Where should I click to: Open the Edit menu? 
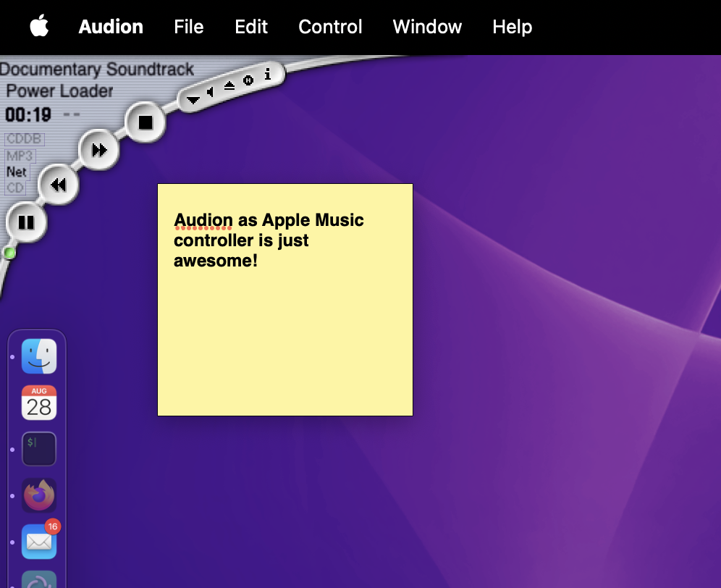(251, 27)
